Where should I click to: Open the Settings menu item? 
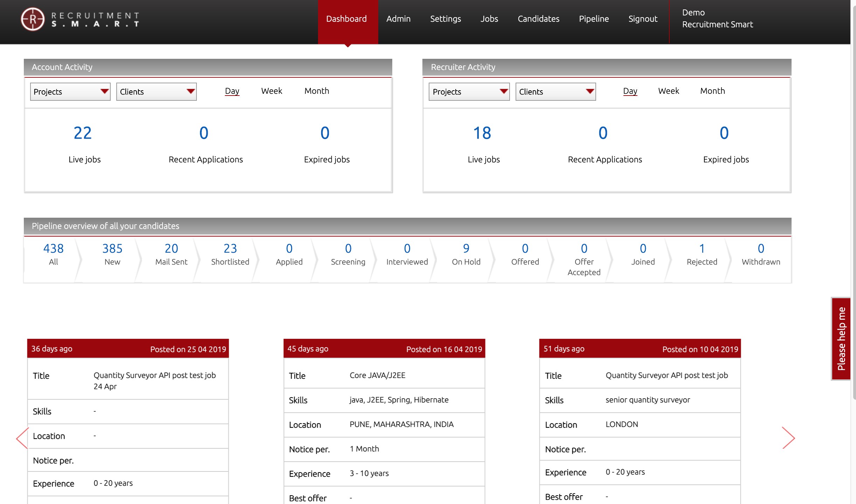pyautogui.click(x=446, y=19)
